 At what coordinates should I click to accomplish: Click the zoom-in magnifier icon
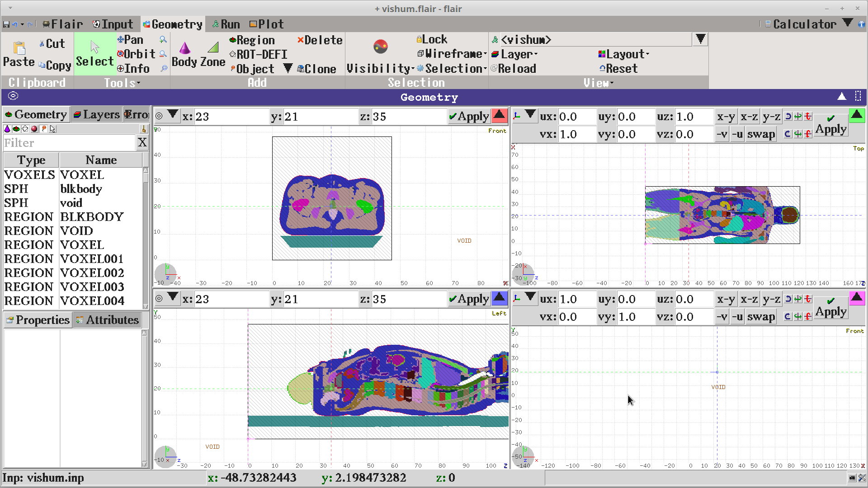pos(163,40)
